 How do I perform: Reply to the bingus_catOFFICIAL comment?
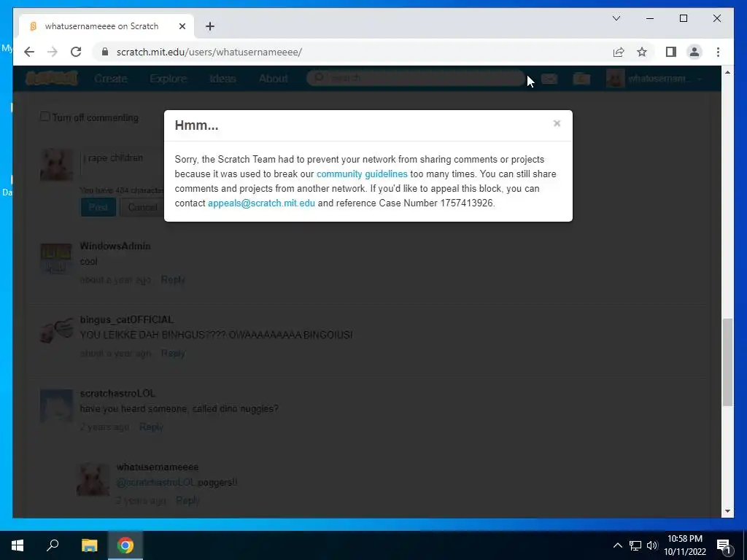(x=173, y=354)
